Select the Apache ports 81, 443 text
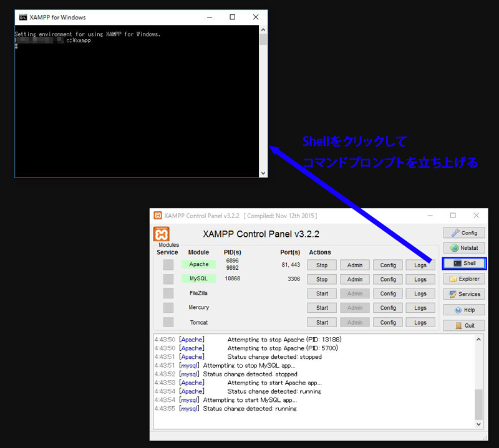This screenshot has height=448, width=499. [291, 265]
